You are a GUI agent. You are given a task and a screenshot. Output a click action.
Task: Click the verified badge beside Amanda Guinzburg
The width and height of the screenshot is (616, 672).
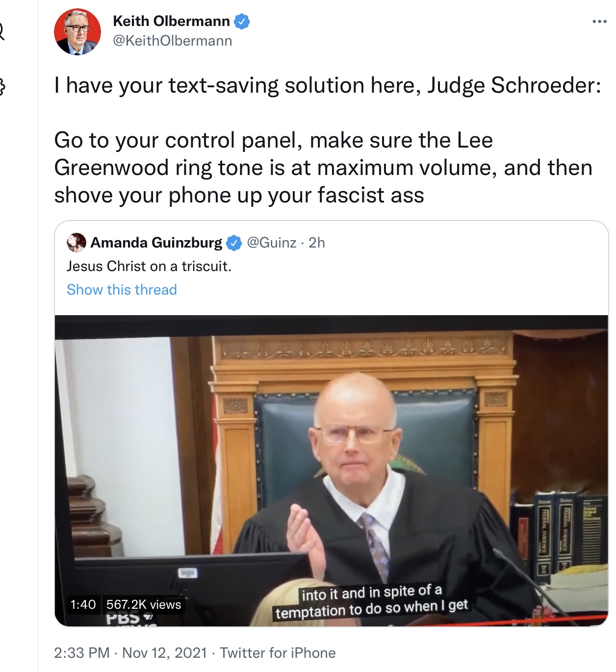[x=234, y=243]
